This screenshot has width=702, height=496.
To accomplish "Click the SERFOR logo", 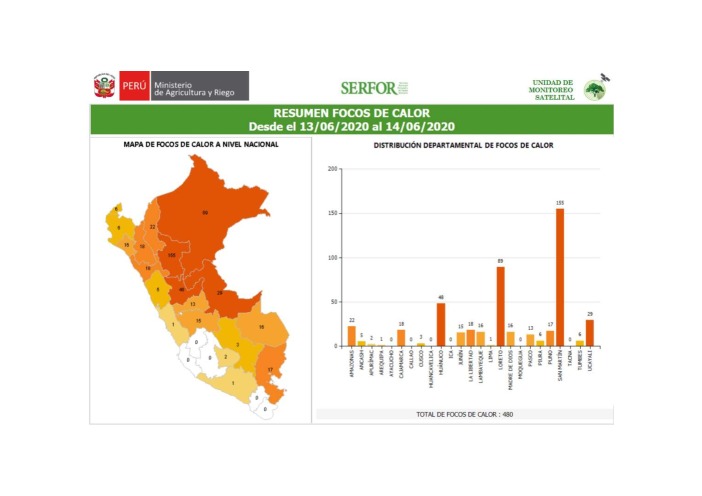I will coord(373,88).
